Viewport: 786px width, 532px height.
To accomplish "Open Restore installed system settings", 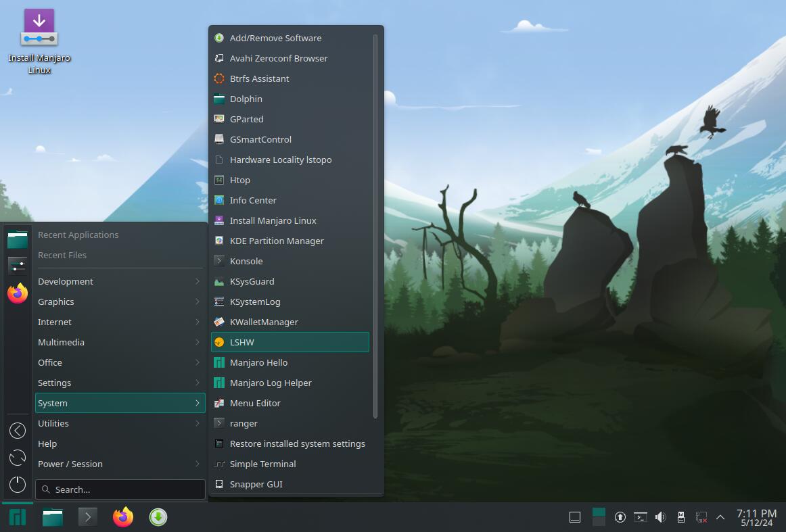I will [x=290, y=444].
